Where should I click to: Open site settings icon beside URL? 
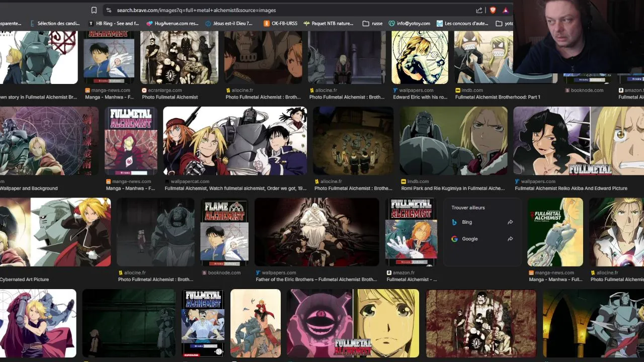108,10
